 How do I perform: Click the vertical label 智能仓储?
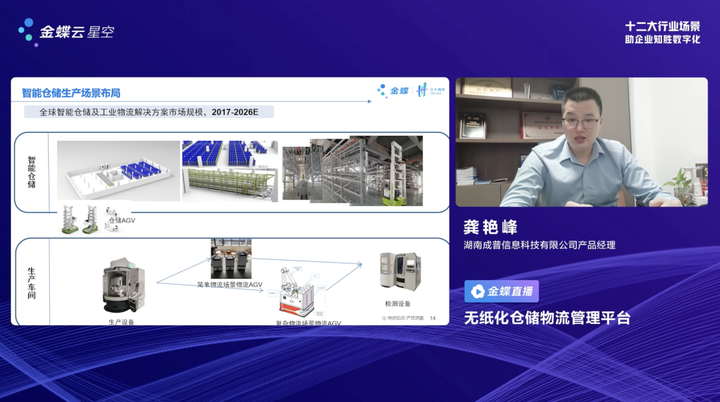tap(32, 172)
